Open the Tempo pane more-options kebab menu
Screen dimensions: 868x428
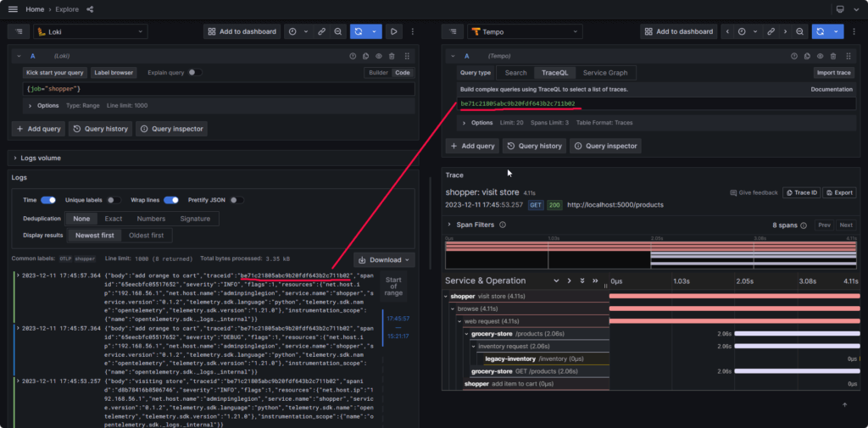(854, 31)
